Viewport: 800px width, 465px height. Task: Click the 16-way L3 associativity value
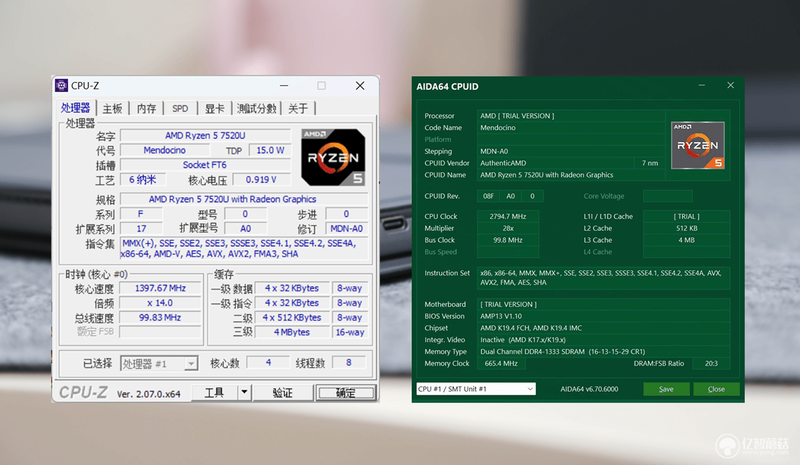[x=350, y=332]
